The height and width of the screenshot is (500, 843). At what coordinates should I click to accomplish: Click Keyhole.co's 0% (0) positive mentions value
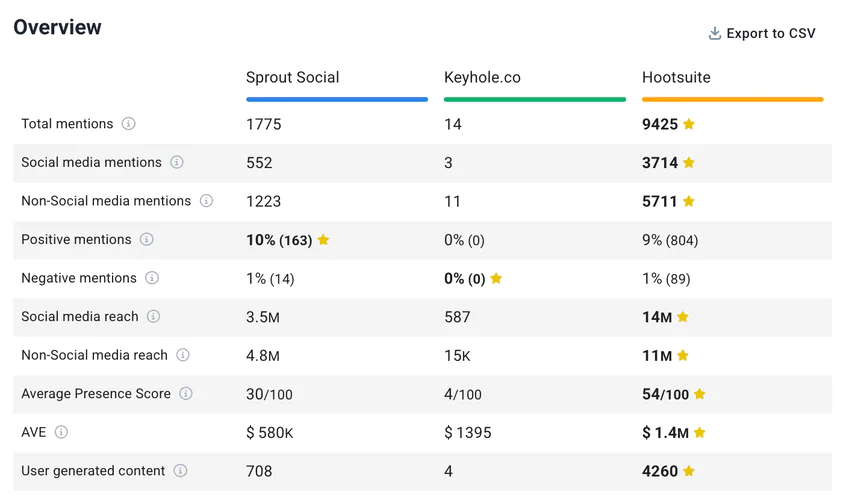click(x=465, y=240)
